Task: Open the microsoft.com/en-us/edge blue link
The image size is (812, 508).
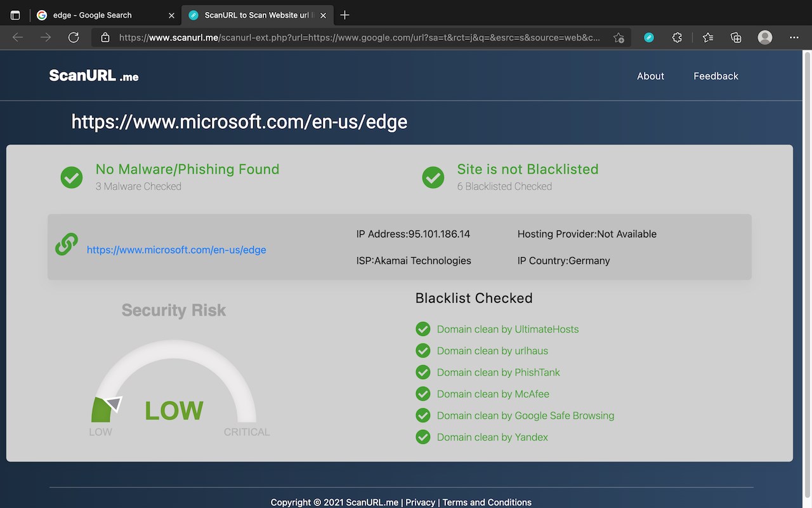Action: pos(176,250)
